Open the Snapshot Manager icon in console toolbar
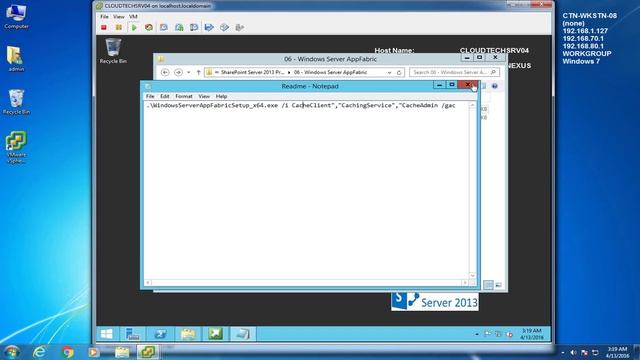Screen dimensions: 640x360 (x=194, y=27)
